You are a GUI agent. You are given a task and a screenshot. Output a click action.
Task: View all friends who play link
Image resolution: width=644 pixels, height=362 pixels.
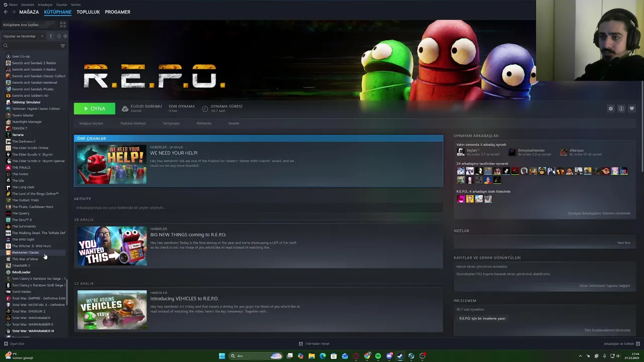599,213
